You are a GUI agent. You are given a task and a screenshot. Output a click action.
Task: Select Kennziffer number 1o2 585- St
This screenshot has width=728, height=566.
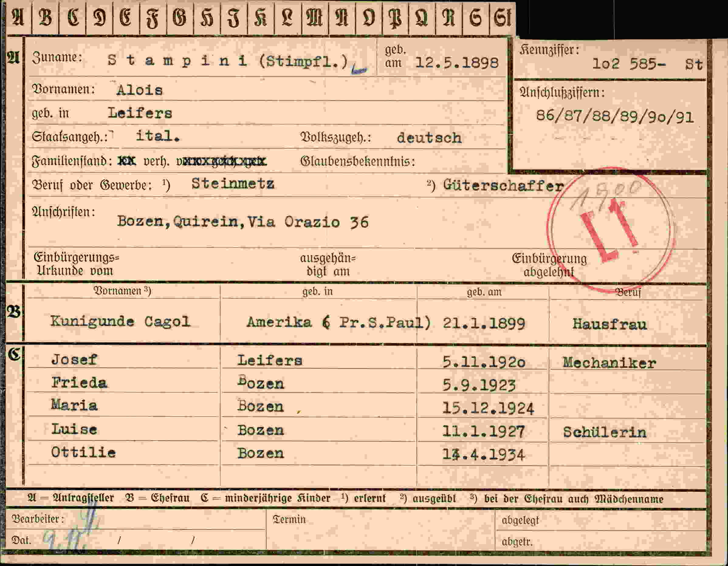click(647, 64)
